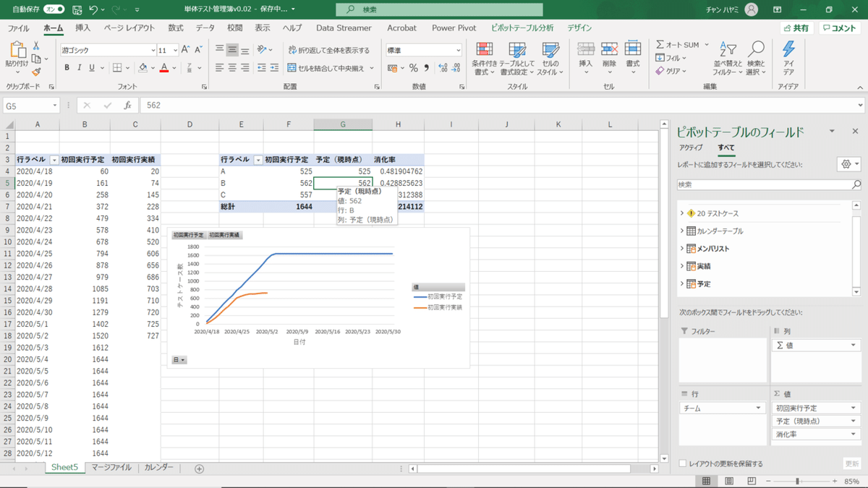The image size is (868, 488).
Task: Open the field pane gear tools button
Action: [848, 165]
